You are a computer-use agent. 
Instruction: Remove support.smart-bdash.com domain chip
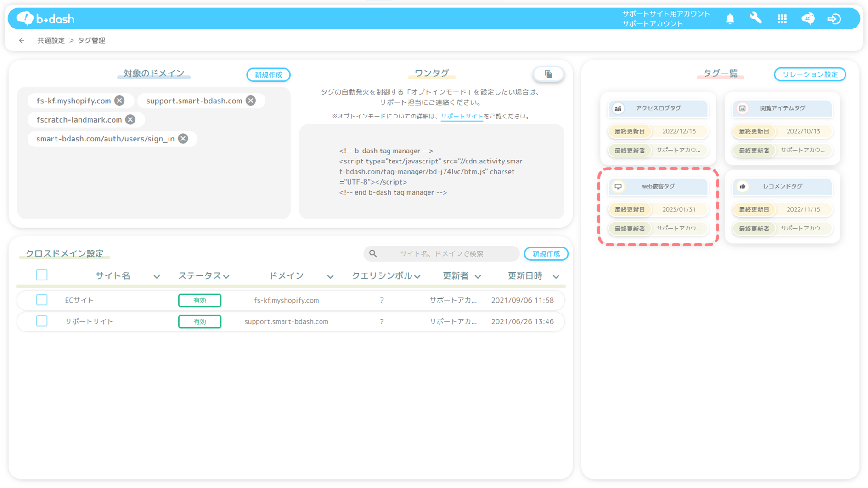click(x=251, y=101)
